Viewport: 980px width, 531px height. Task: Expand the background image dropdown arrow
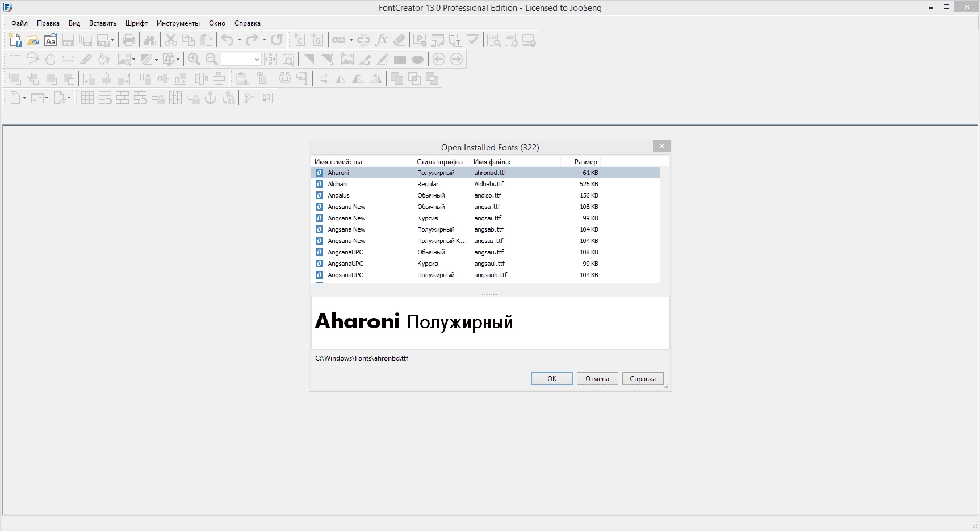pyautogui.click(x=134, y=59)
